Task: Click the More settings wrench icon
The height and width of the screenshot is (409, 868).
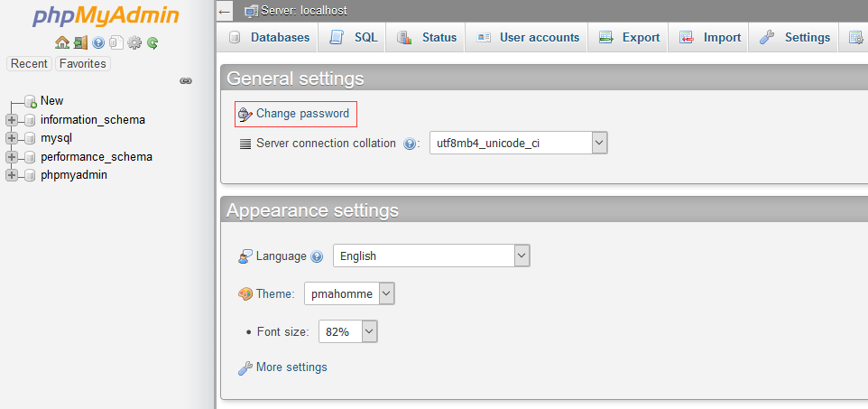Action: pos(245,367)
